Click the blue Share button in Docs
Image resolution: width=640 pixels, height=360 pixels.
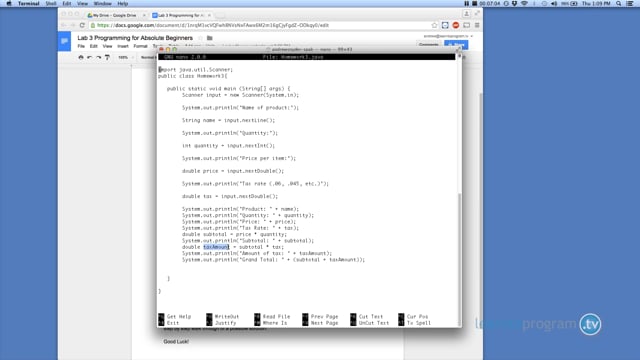[x=456, y=44]
